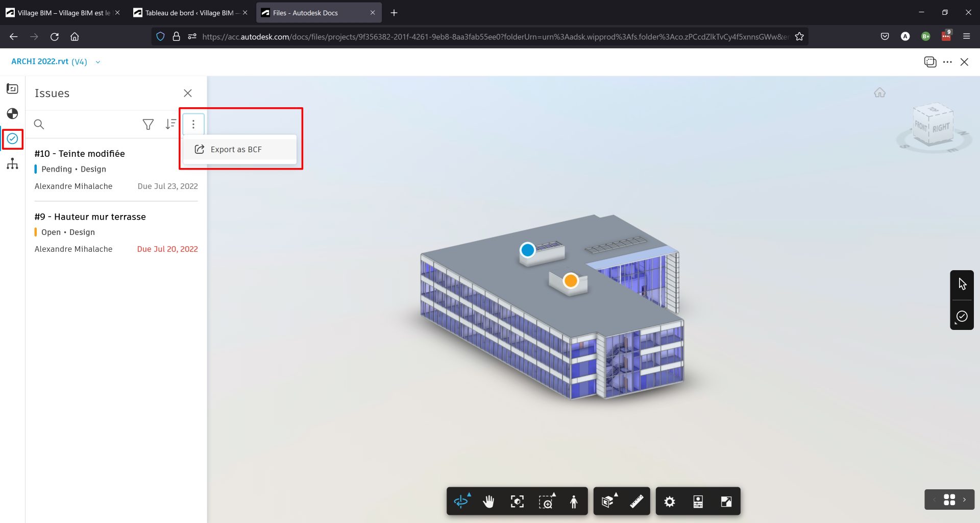This screenshot has height=523, width=980.
Task: Switch to Tableau de bord browser tab
Action: (189, 13)
